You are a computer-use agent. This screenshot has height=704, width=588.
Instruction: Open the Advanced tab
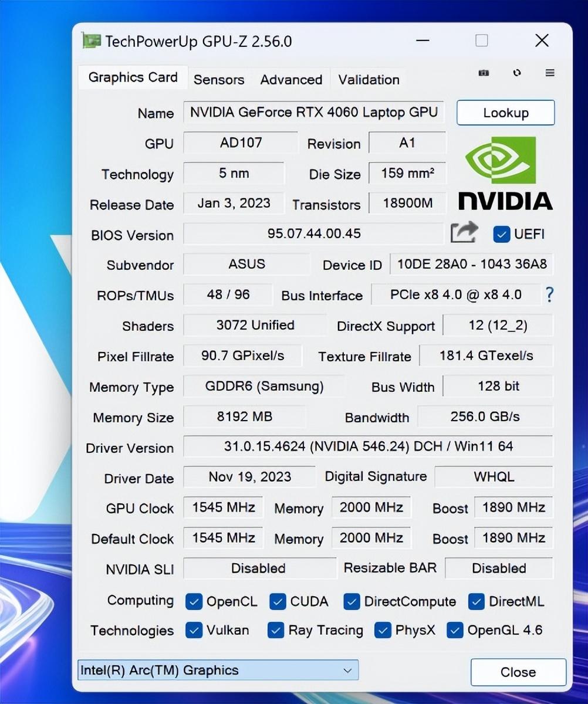tap(291, 79)
